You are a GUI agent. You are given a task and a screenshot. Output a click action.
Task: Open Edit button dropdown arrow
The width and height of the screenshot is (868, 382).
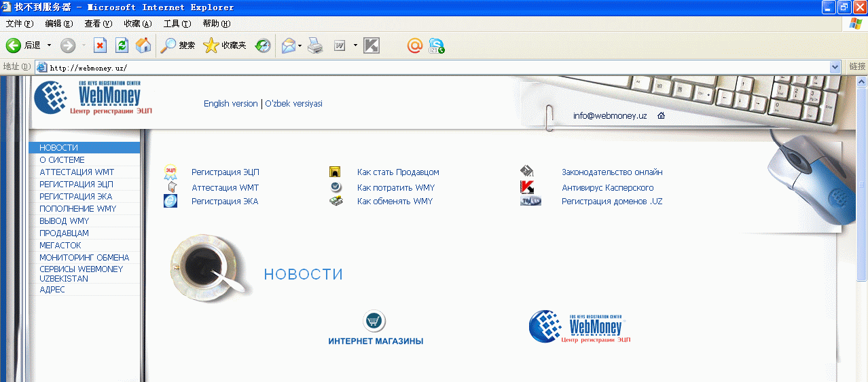[355, 46]
